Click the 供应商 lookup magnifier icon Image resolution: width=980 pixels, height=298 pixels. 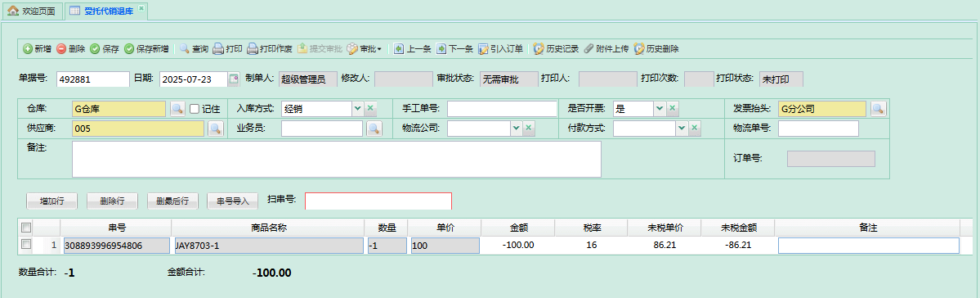pos(216,129)
